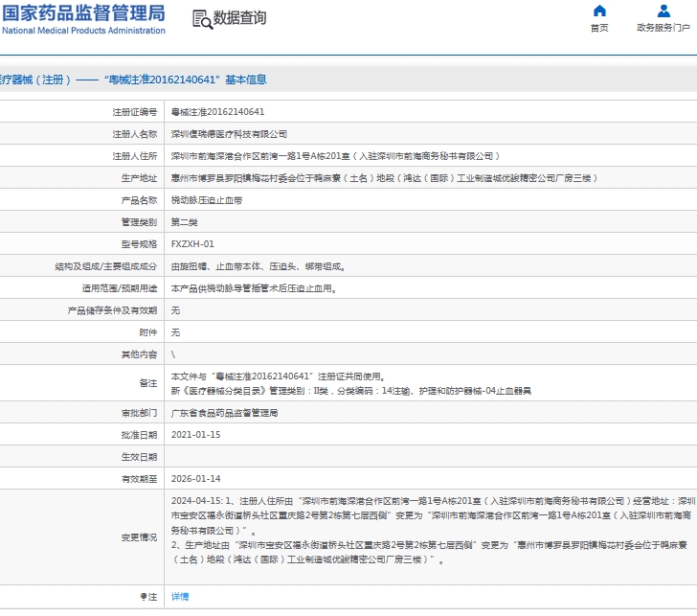Open the 详情 link in 注 row

pyautogui.click(x=180, y=597)
